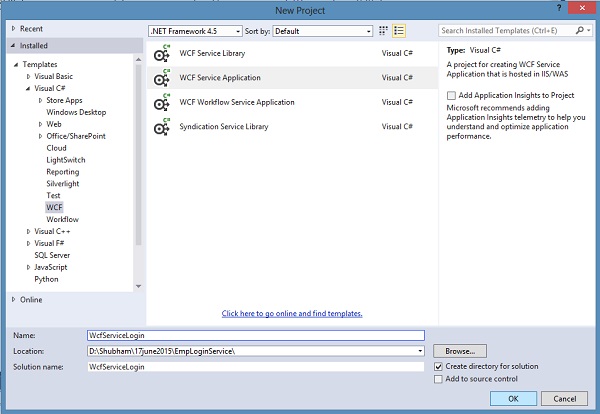
Task: Collapse the Templates tree node
Action: click(16, 65)
